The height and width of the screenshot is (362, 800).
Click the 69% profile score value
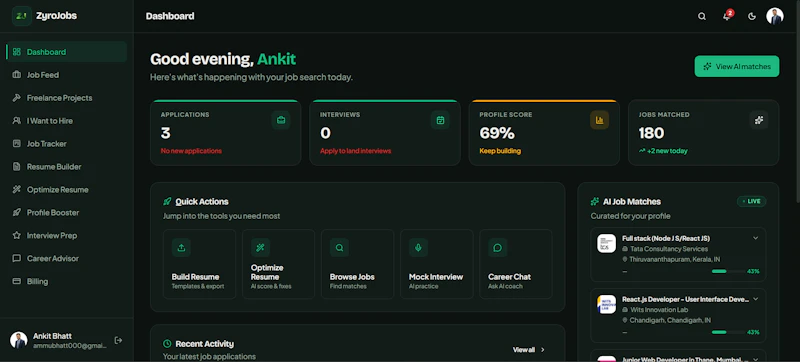(497, 134)
